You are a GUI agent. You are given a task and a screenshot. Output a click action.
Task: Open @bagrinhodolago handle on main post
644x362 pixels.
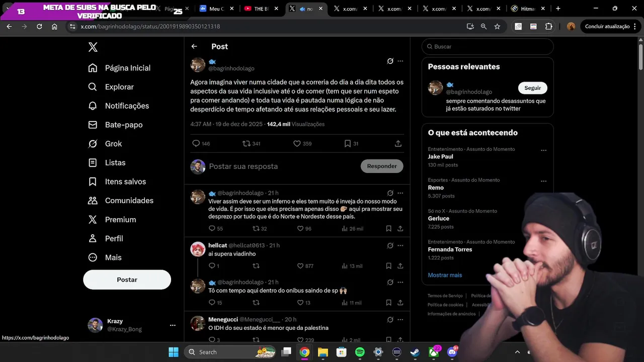click(x=231, y=68)
